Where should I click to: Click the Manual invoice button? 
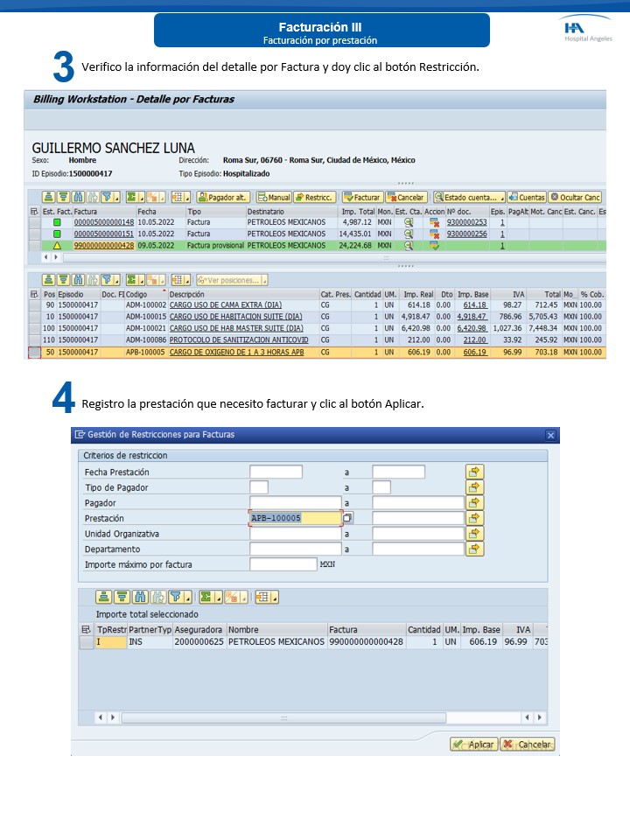tap(274, 198)
